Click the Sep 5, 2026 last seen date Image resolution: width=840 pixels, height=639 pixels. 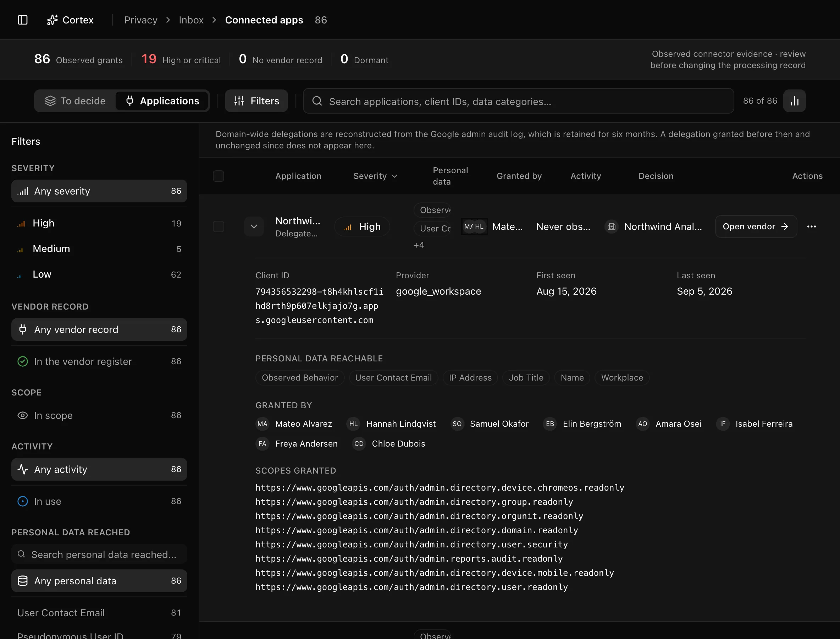coord(704,291)
